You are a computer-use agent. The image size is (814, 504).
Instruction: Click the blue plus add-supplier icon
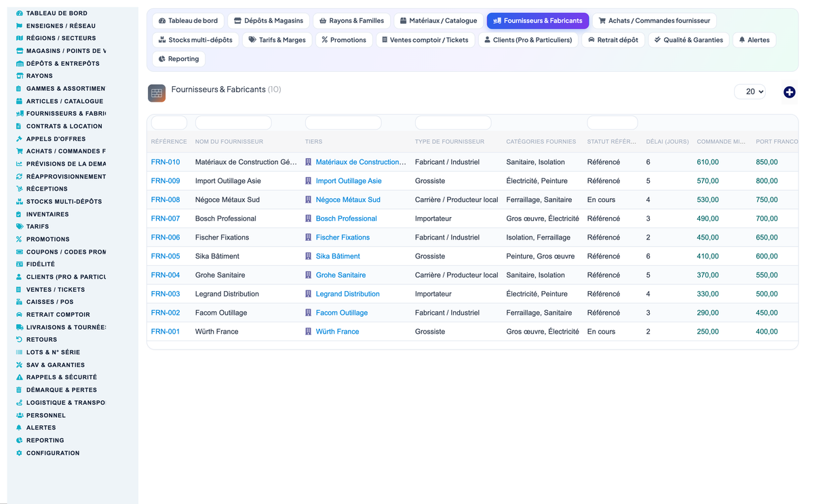789,92
